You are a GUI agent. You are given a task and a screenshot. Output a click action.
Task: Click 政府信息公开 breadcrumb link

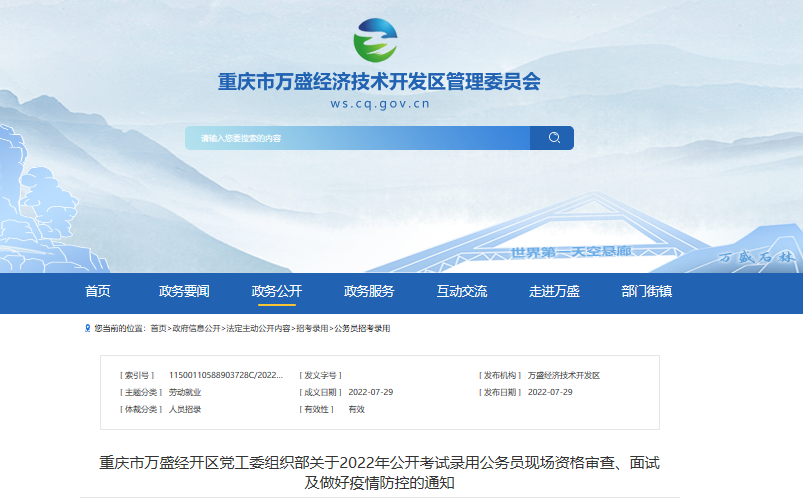196,328
